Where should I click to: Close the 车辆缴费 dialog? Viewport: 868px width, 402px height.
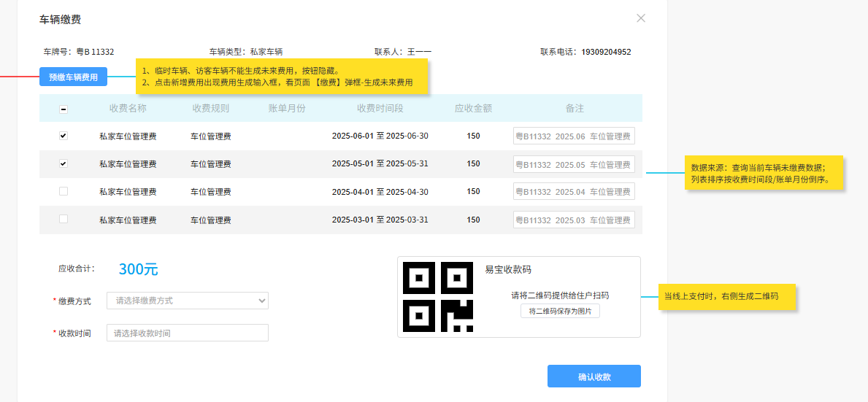point(641,18)
